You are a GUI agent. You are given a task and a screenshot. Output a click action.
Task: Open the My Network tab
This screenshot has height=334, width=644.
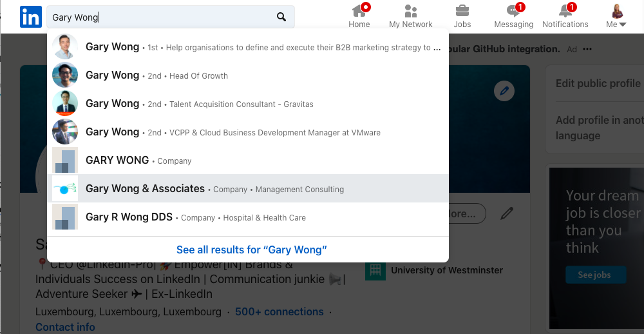click(411, 17)
